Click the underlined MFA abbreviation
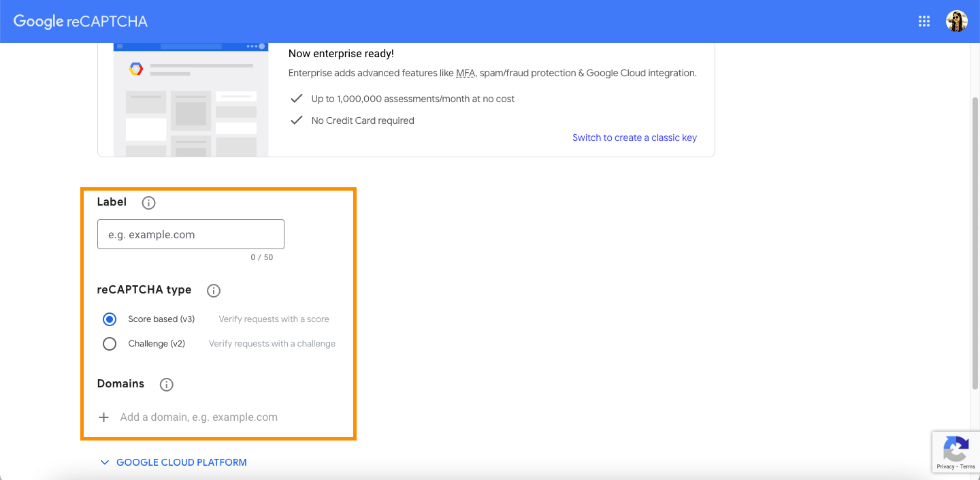Viewport: 980px width, 480px height. (465, 73)
